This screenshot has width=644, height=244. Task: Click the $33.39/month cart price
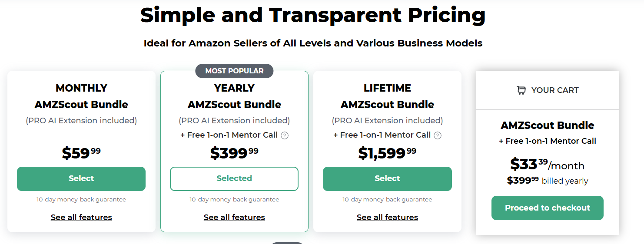pyautogui.click(x=548, y=164)
